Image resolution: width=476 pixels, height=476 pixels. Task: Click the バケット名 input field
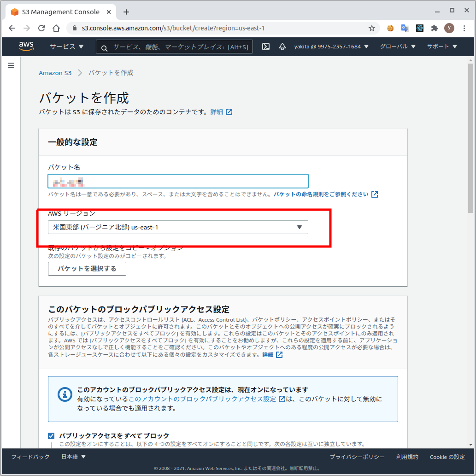[x=178, y=181]
